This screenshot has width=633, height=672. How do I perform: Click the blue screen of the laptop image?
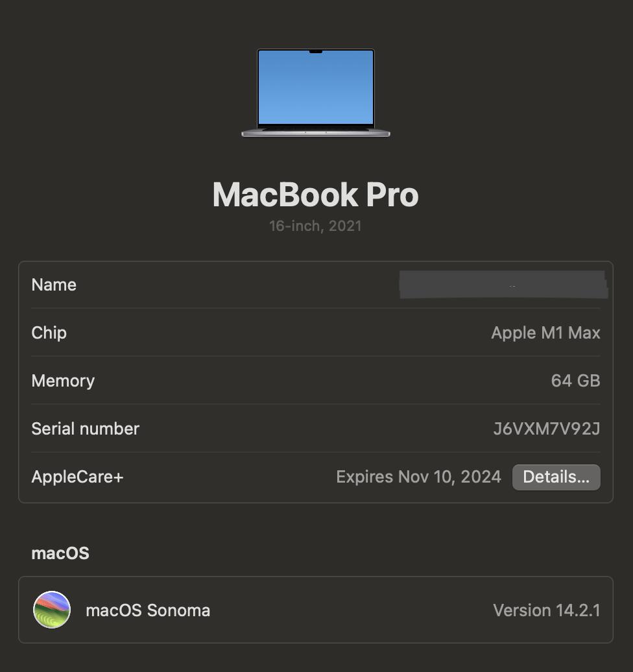click(316, 91)
